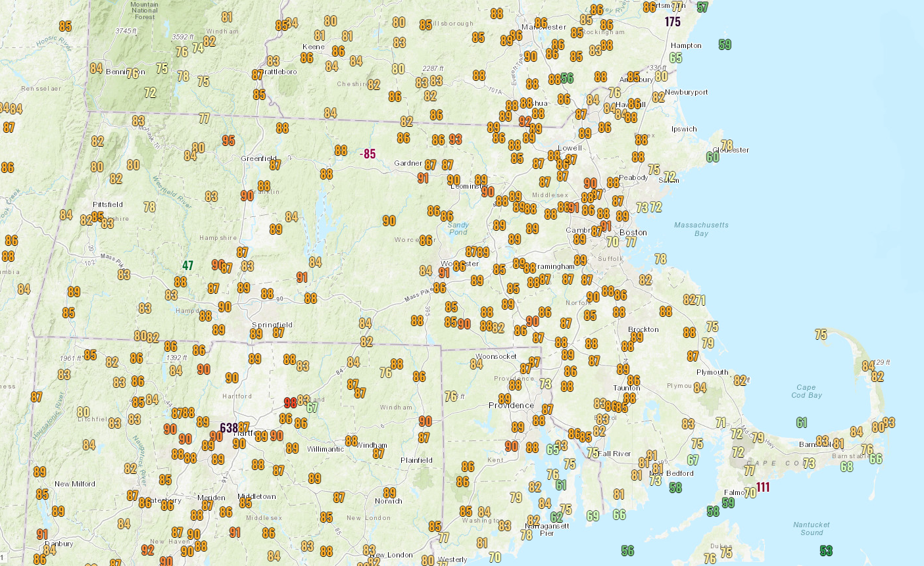This screenshot has width=924, height=566.
Task: Select the 69 marker near Narragansett Bay
Action: [593, 516]
